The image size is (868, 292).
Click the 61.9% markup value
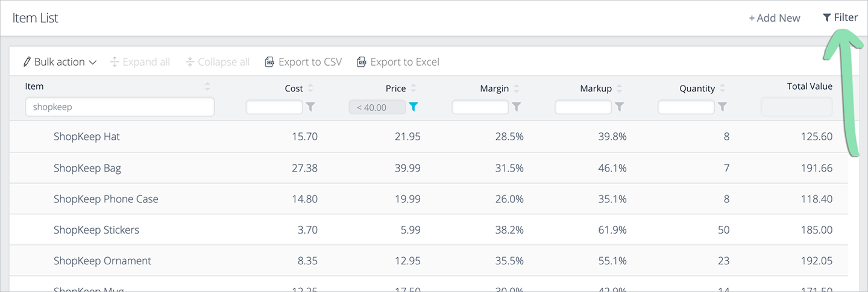point(612,230)
